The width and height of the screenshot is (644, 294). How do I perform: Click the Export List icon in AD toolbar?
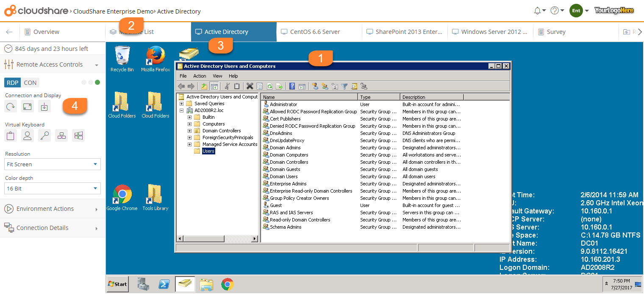click(279, 86)
